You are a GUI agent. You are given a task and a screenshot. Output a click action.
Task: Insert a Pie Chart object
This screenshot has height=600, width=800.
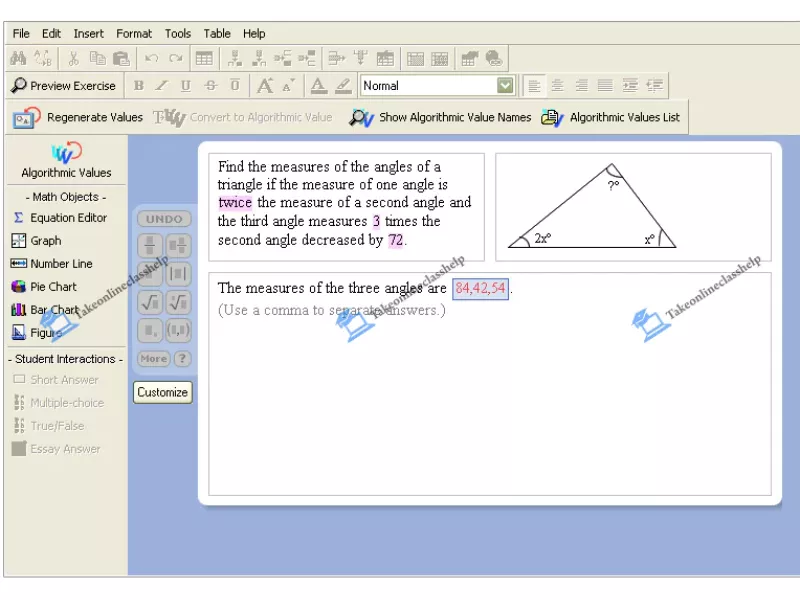point(44,287)
